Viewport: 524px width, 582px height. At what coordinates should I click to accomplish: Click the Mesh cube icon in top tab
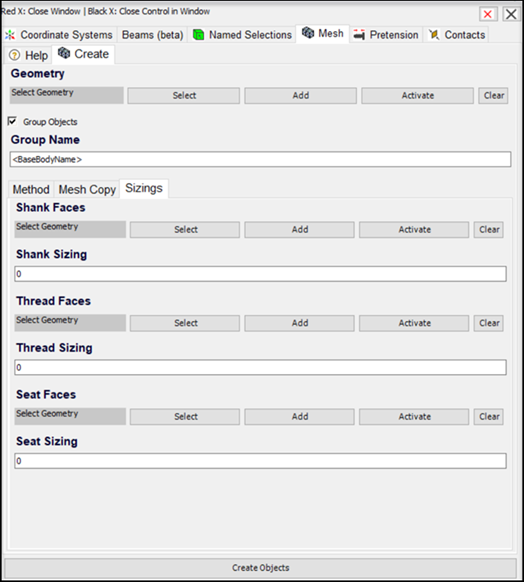tap(308, 33)
